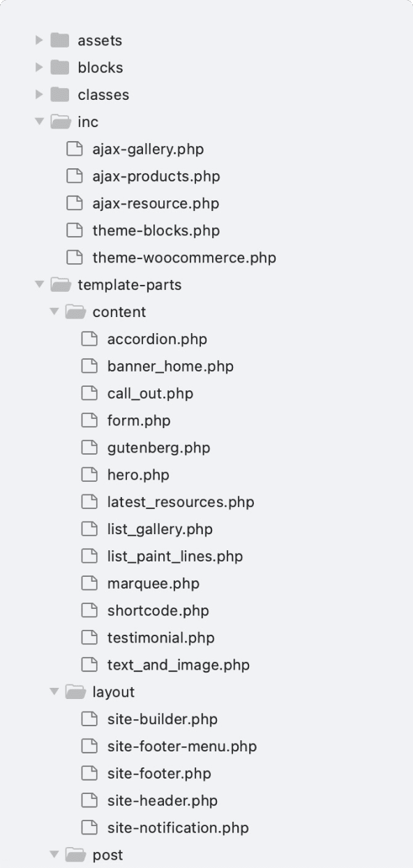413x868 pixels.
Task: Collapse the template-parts folder
Action: coord(39,284)
